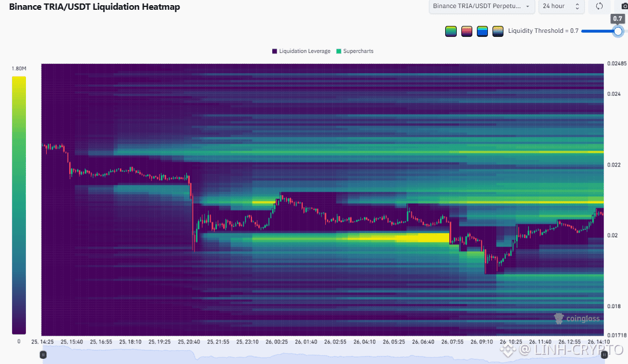Open the 24 hour timeframe selector
Screen dimensions: 628x364
(562, 6)
